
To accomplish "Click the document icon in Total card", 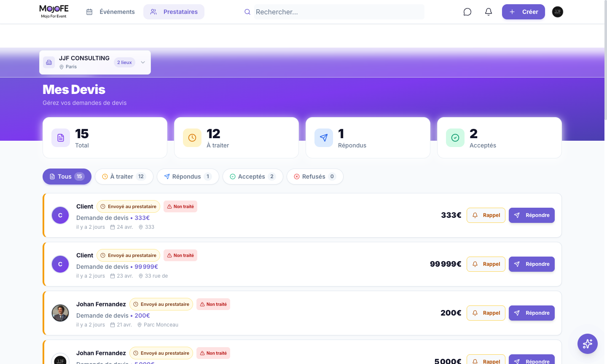I will tap(61, 138).
